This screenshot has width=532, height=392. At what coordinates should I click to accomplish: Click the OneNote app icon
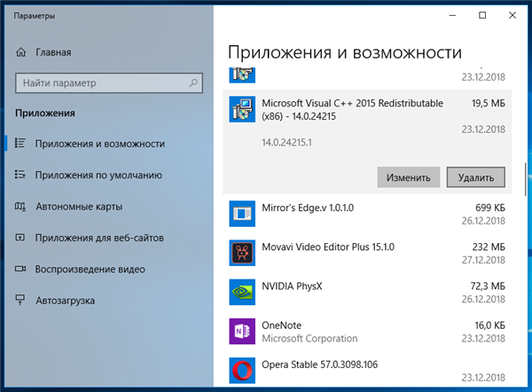tap(242, 331)
